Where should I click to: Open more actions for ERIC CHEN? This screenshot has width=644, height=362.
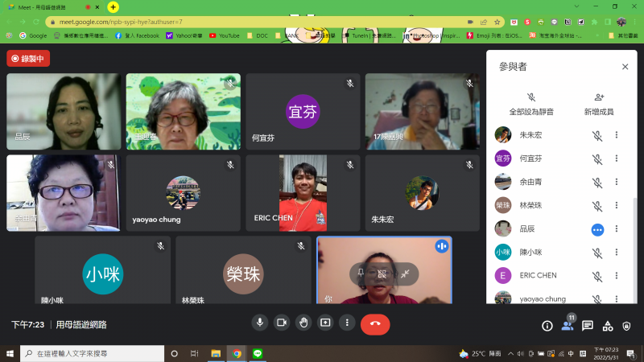click(x=617, y=275)
